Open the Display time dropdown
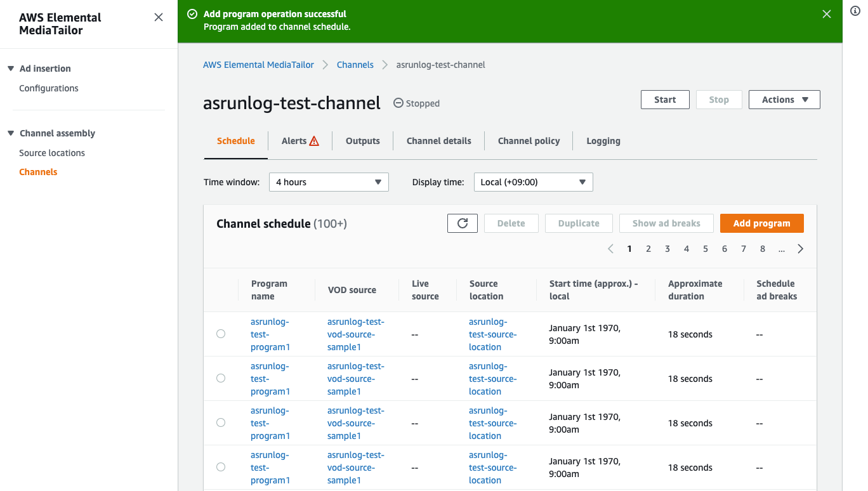This screenshot has height=491, width=868. coord(534,182)
